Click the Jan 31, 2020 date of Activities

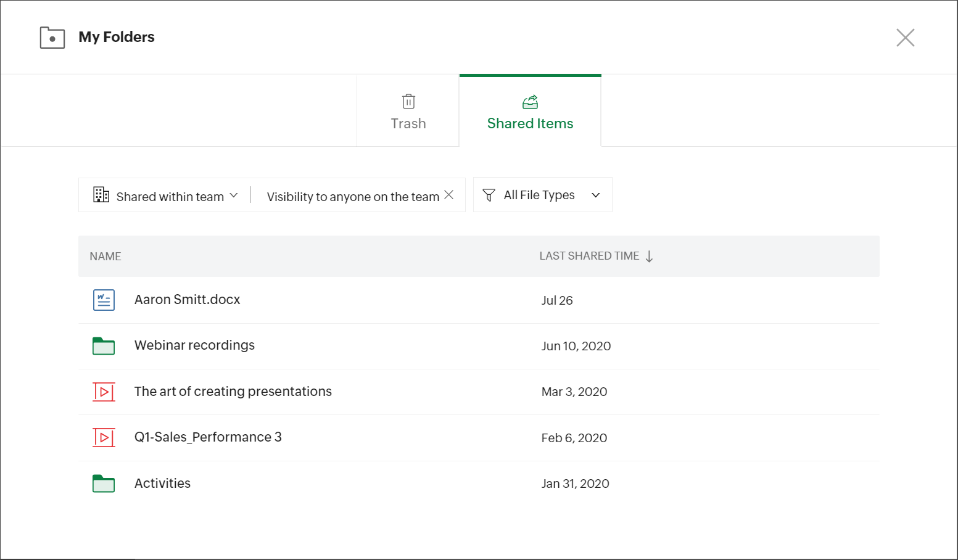(x=575, y=484)
